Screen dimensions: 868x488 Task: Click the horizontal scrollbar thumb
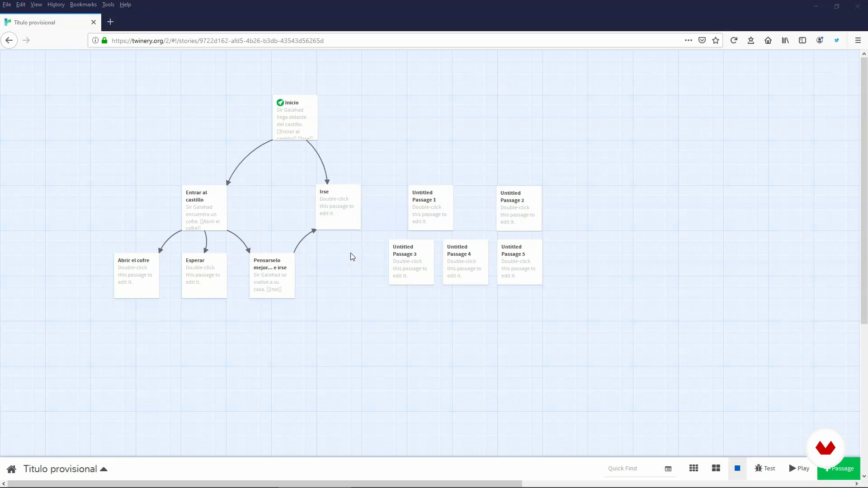point(265,483)
